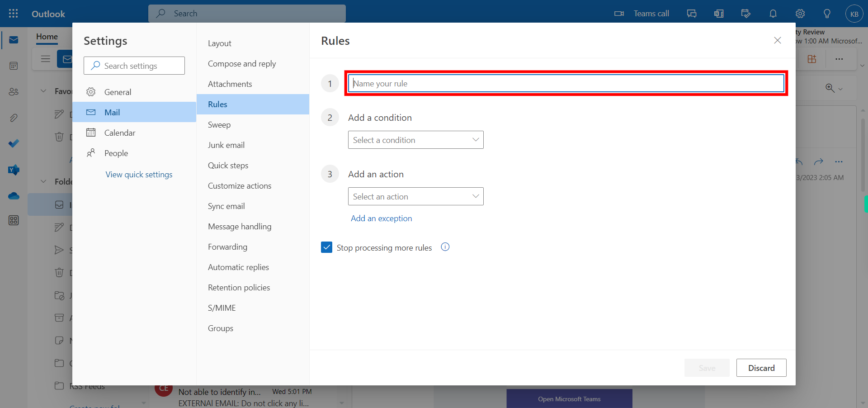The height and width of the screenshot is (408, 868).
Task: Open S/MIME settings
Action: click(x=253, y=308)
